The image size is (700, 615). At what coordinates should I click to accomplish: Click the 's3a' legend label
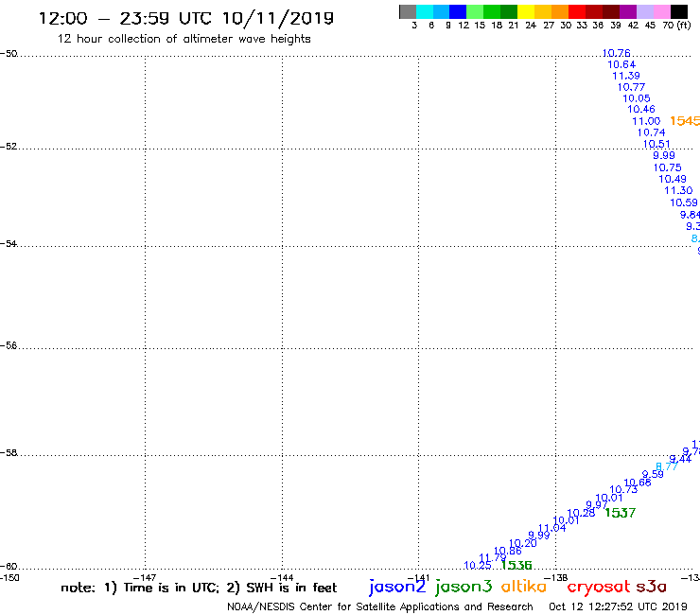coord(651,587)
